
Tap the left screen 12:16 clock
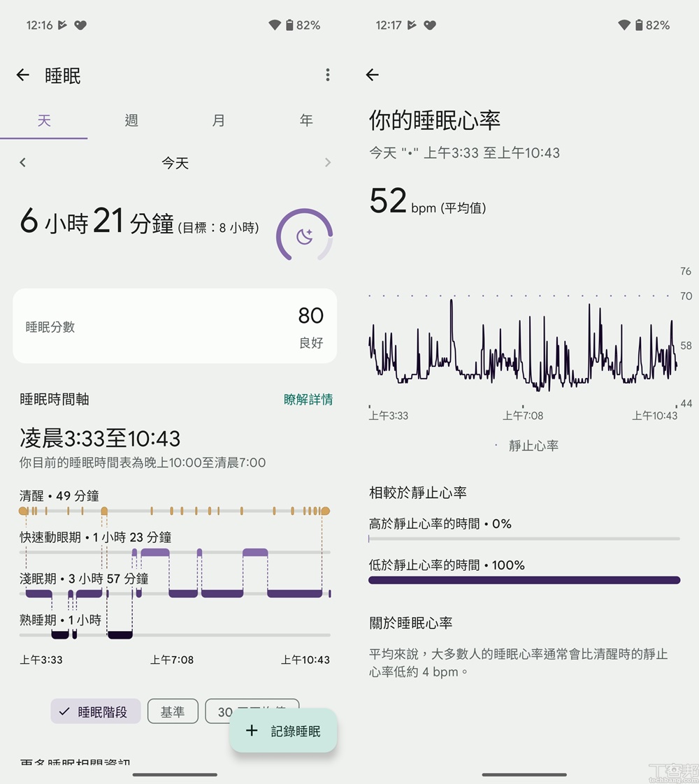[40, 25]
